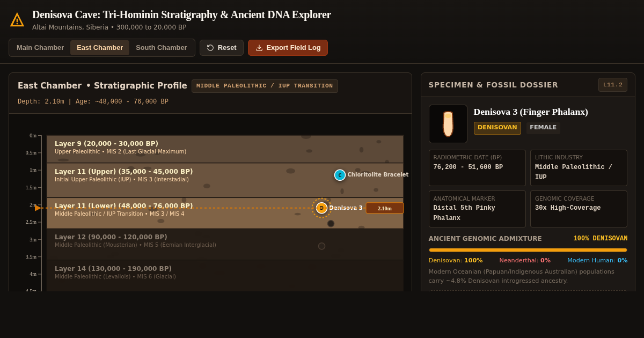Click the Chloritolite Bracelet marker C

(x=340, y=175)
